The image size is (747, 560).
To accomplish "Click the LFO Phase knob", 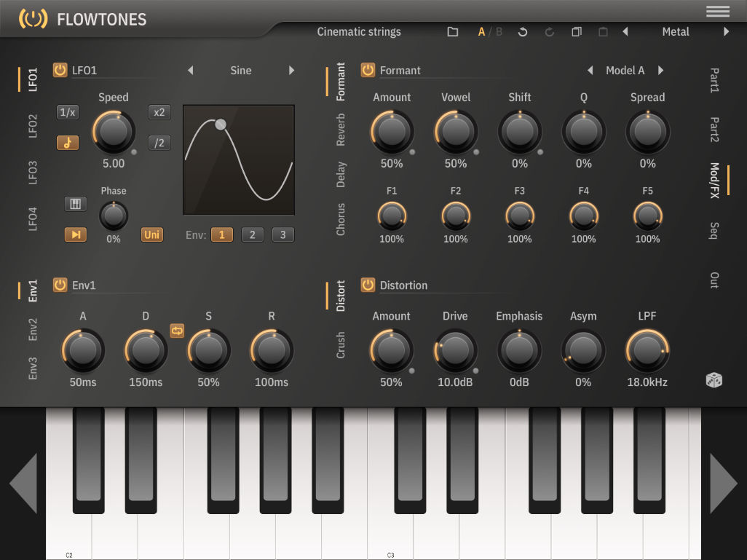I will 114,216.
